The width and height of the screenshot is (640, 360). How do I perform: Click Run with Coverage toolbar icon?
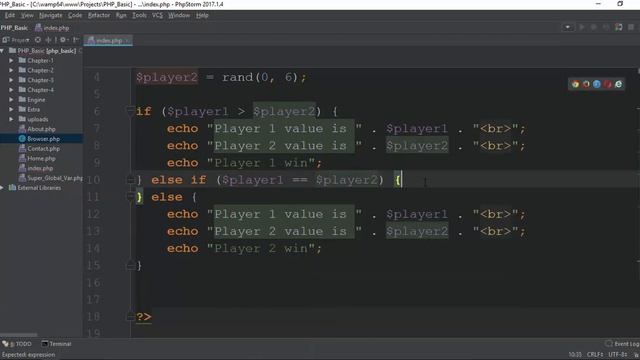606,27
